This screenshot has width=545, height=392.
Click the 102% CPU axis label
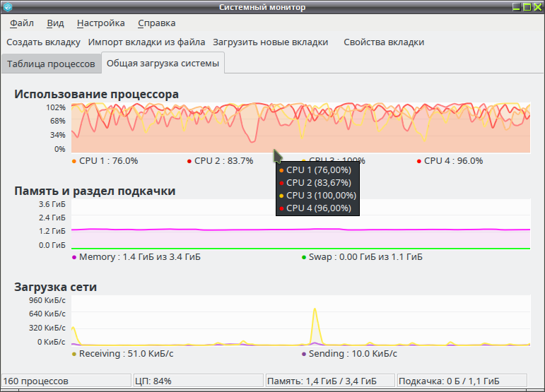56,107
